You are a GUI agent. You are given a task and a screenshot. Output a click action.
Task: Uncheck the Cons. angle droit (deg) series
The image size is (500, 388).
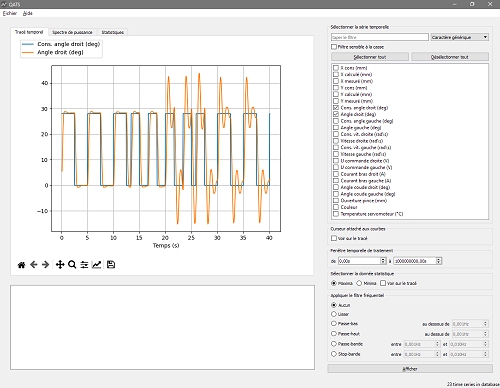coord(336,108)
